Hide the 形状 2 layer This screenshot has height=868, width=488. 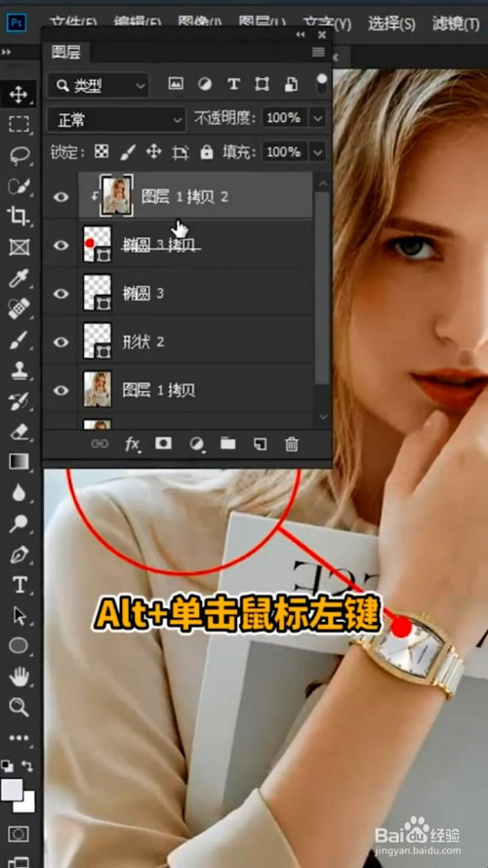(61, 342)
